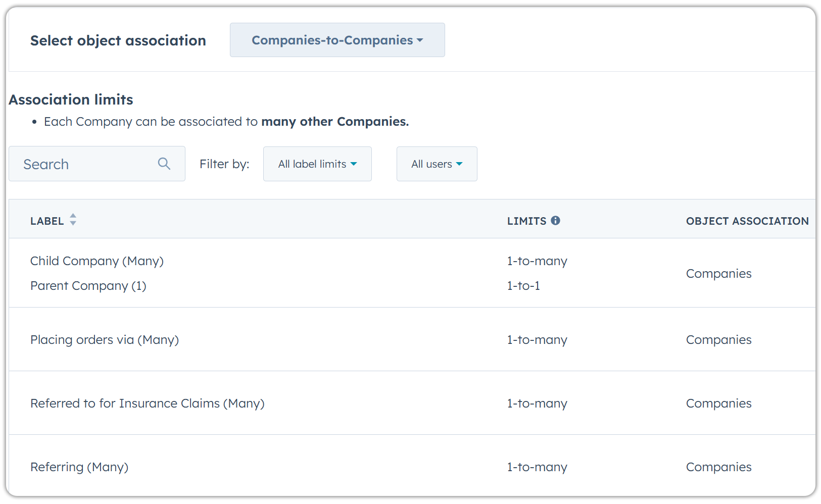Open the All users filter
Image resolution: width=821 pixels, height=504 pixels.
click(x=436, y=164)
